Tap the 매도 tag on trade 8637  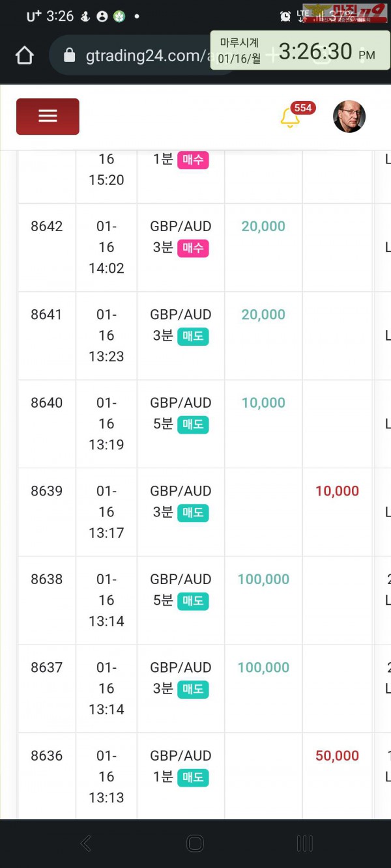tap(193, 689)
